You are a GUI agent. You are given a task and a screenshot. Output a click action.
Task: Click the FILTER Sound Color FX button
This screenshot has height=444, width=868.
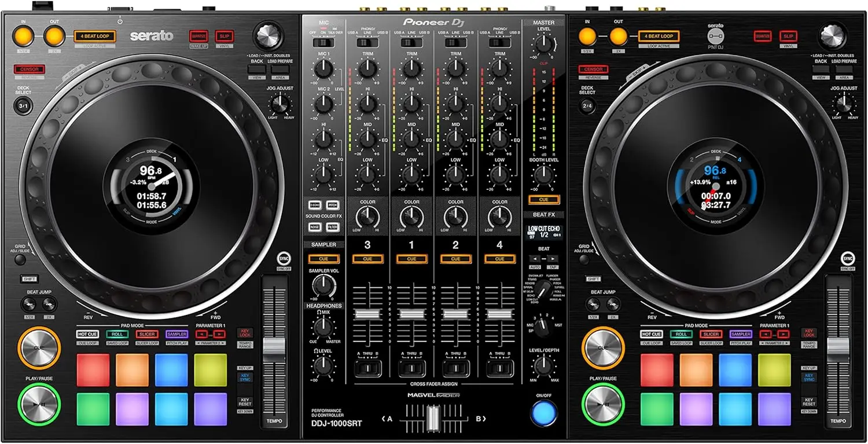tap(332, 227)
